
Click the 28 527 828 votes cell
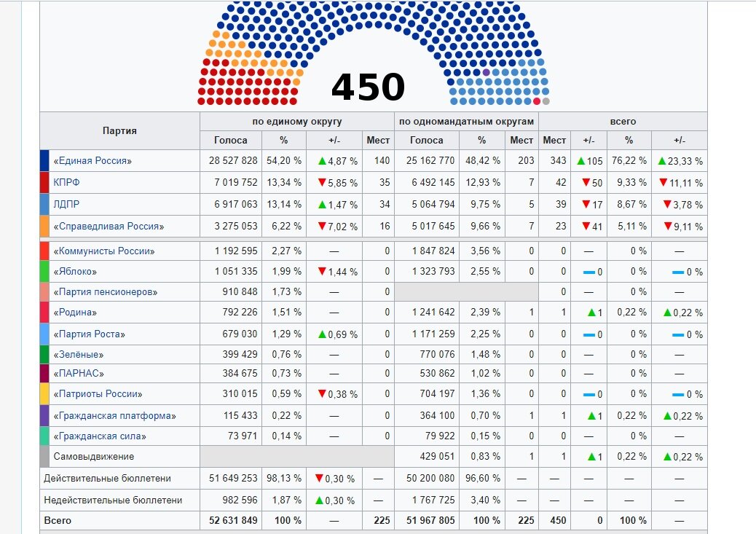pyautogui.click(x=231, y=160)
